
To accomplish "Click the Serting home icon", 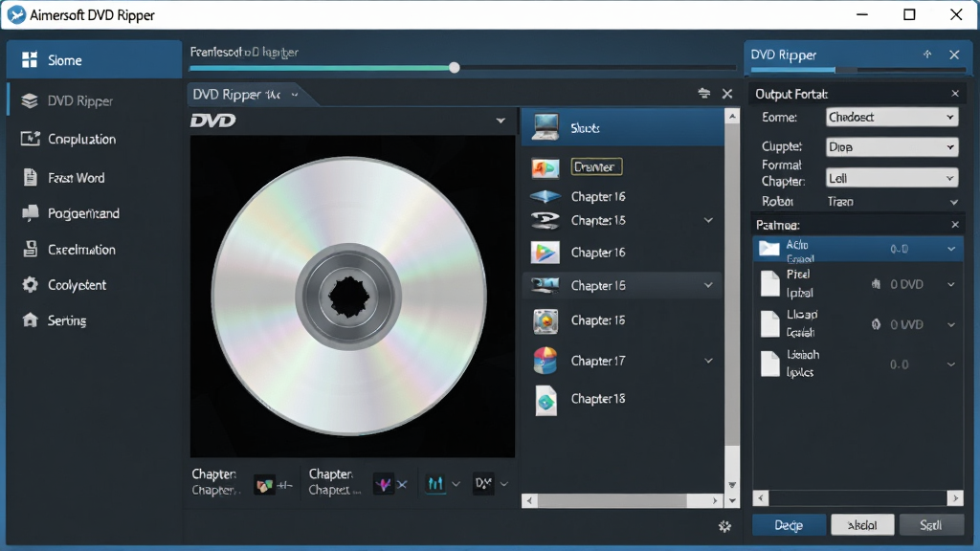I will pos(30,320).
